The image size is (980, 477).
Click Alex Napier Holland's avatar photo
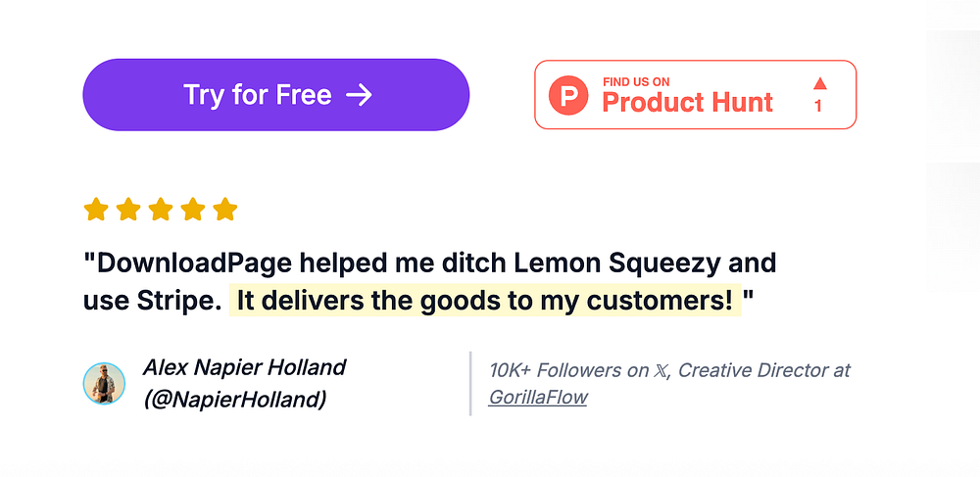tap(105, 383)
